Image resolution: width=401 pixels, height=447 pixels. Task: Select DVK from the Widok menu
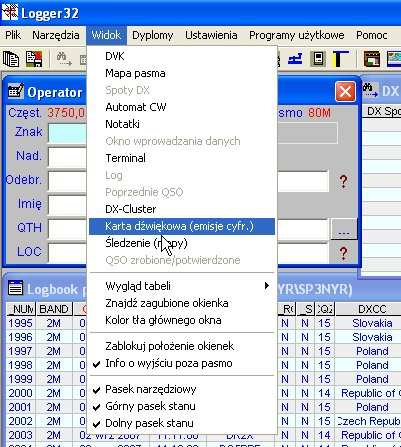[x=182, y=56]
